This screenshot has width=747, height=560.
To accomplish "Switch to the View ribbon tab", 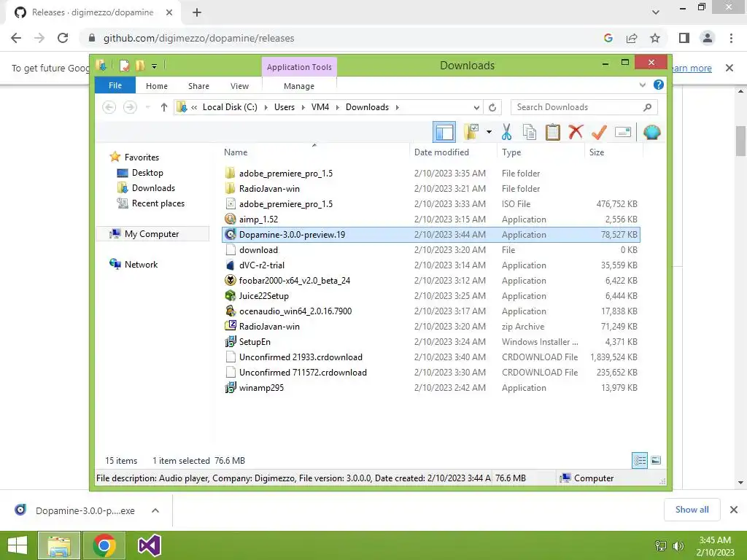I will (239, 86).
